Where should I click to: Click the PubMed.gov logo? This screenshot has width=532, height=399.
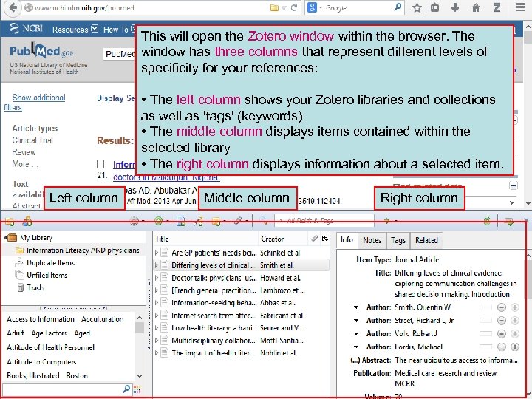(41, 51)
